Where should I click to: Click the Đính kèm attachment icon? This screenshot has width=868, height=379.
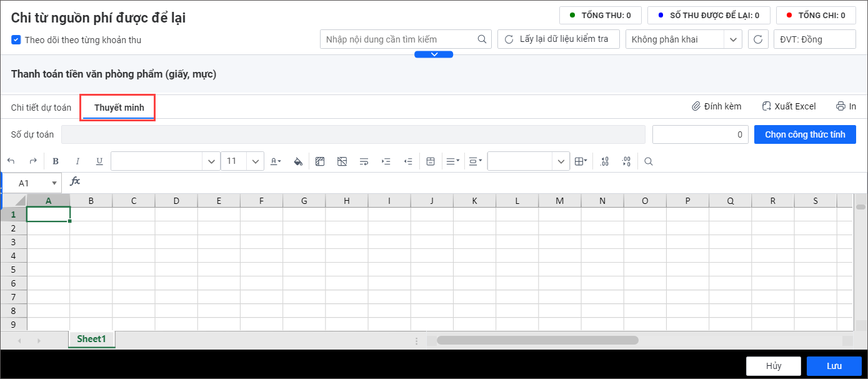click(x=696, y=106)
